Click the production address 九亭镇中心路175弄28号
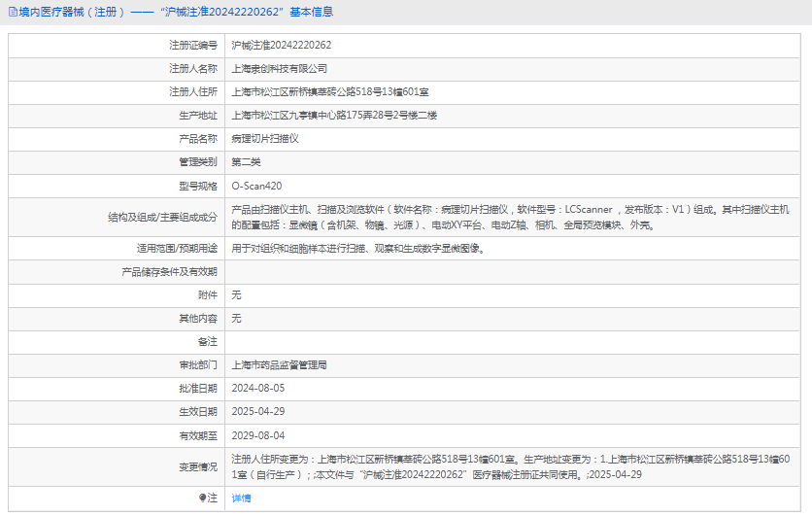 (x=334, y=115)
